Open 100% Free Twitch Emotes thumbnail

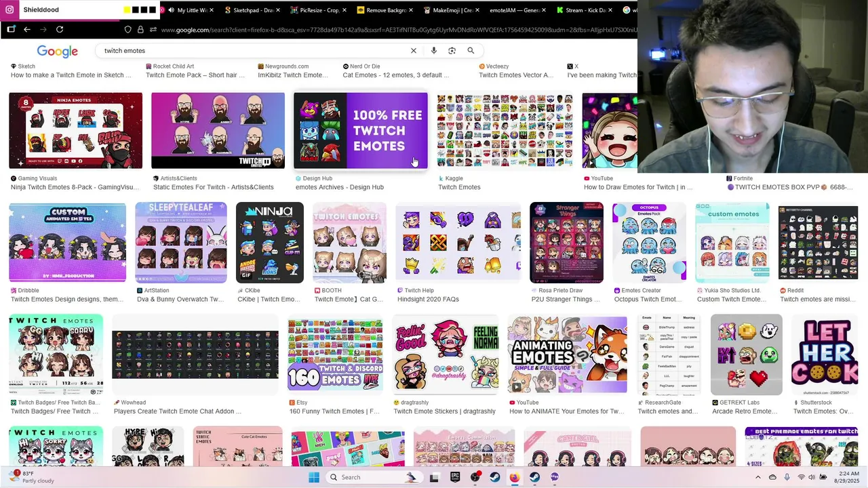(361, 130)
